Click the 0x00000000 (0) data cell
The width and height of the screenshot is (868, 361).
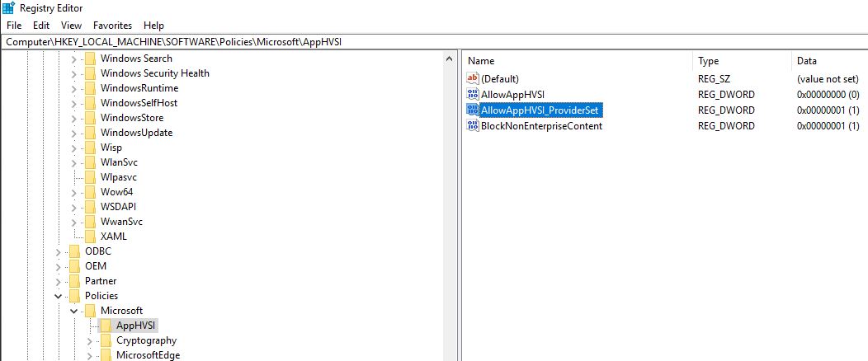pyautogui.click(x=828, y=95)
